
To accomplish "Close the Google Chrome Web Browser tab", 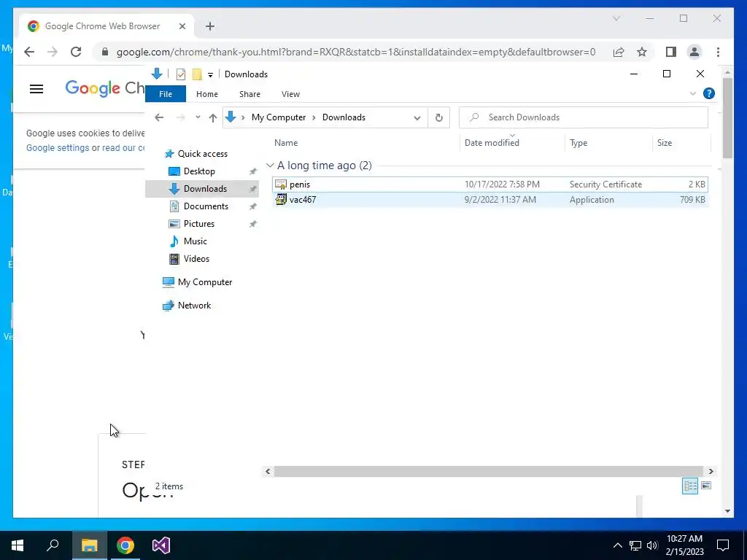I will pyautogui.click(x=182, y=26).
